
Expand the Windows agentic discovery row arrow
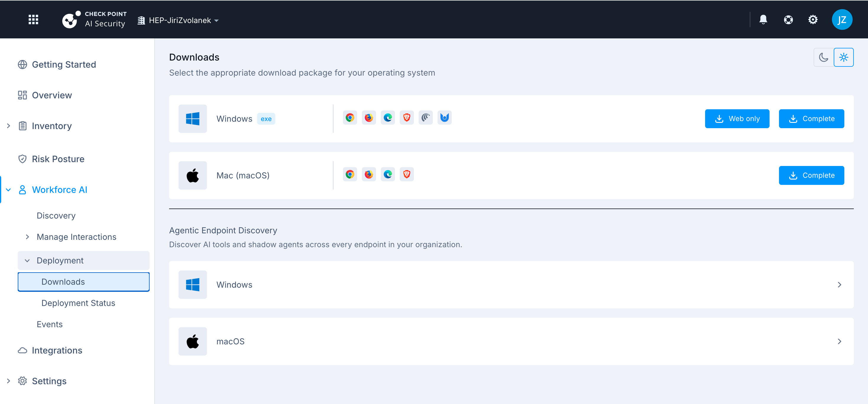[x=839, y=285]
